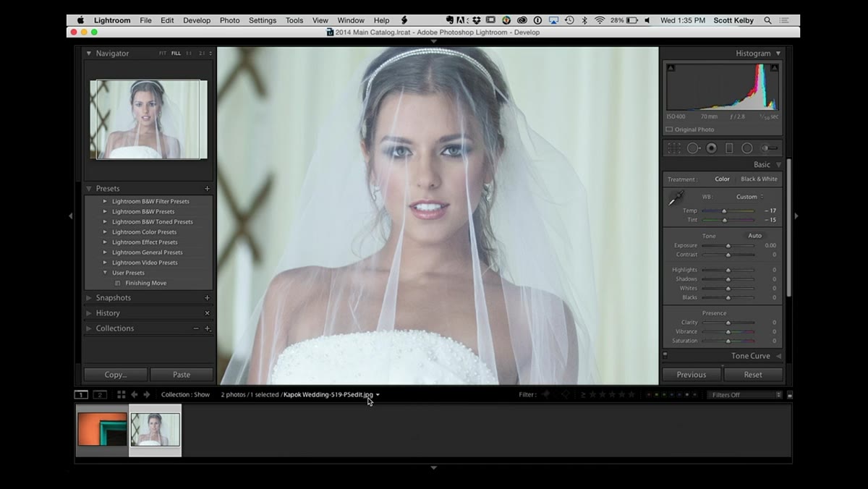Open the Lightroom application menu
868x489 pixels.
pyautogui.click(x=112, y=20)
